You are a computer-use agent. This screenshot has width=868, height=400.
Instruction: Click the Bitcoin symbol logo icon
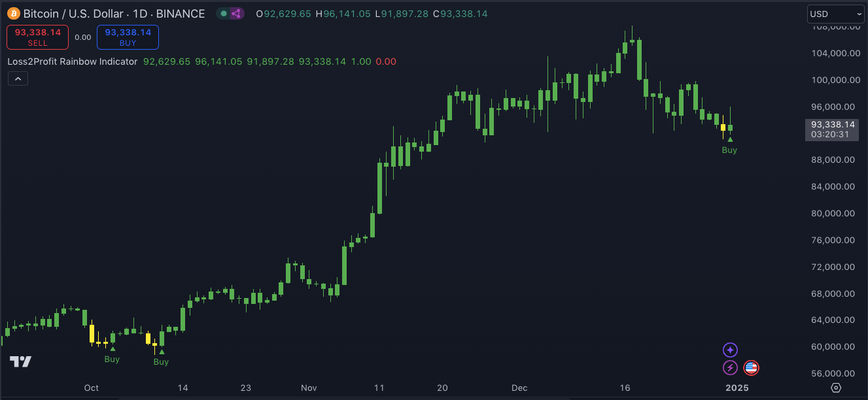[x=14, y=14]
